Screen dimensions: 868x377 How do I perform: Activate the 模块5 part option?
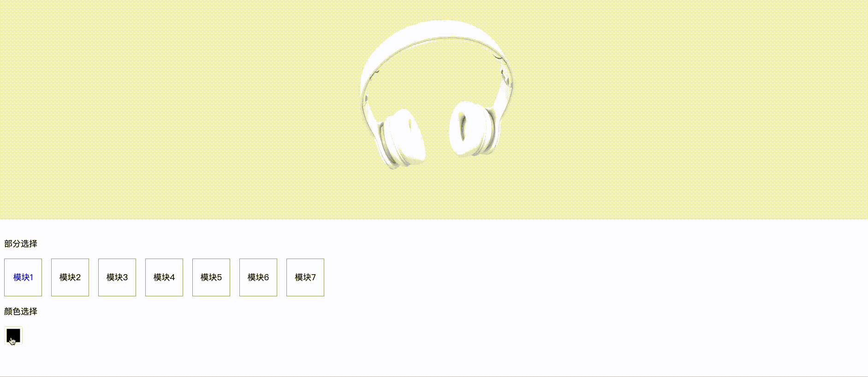[211, 277]
